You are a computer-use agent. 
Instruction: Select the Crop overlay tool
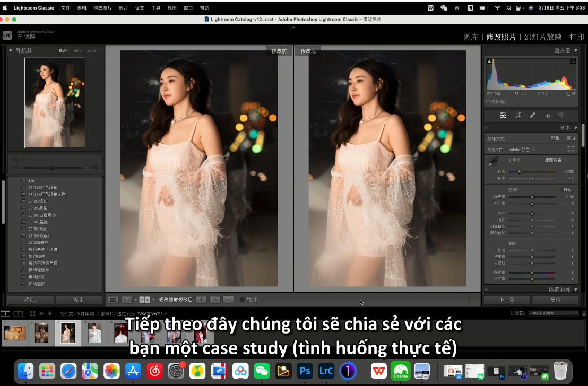(518, 115)
